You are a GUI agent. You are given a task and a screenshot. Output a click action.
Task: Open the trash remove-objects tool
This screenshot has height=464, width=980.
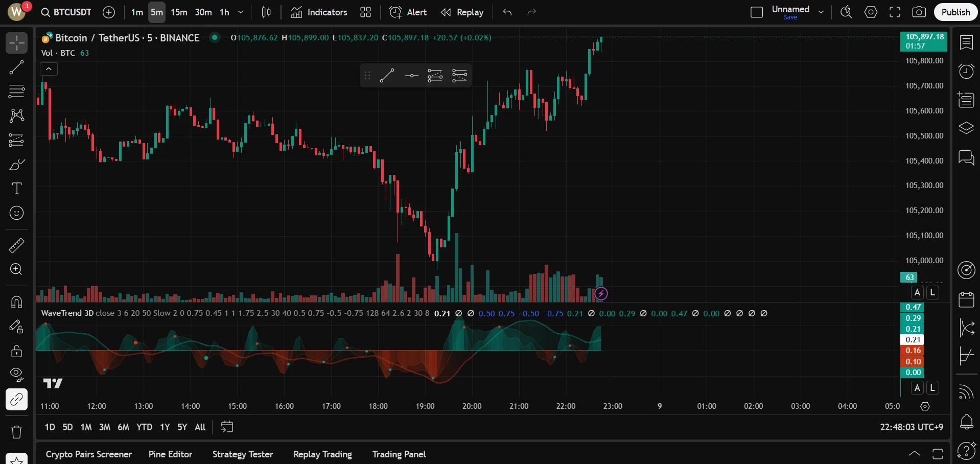click(16, 432)
